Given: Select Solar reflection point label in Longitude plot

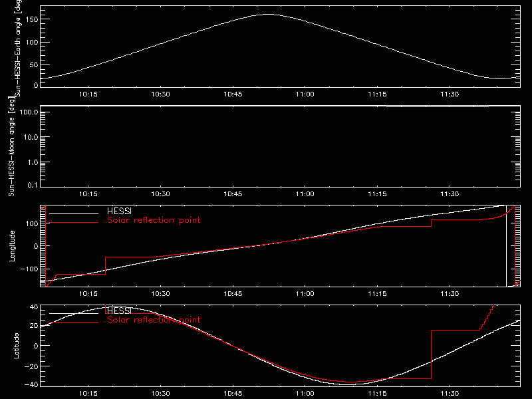Looking at the screenshot, I should click(x=154, y=220).
